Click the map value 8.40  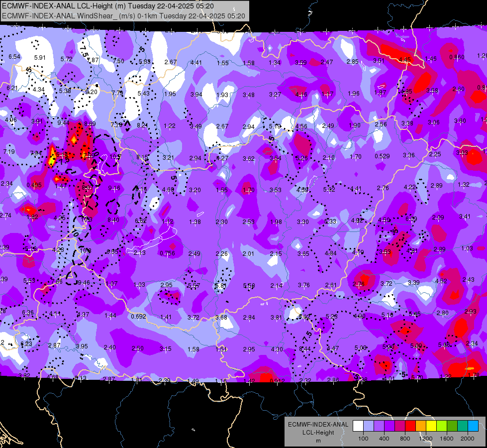(113, 220)
